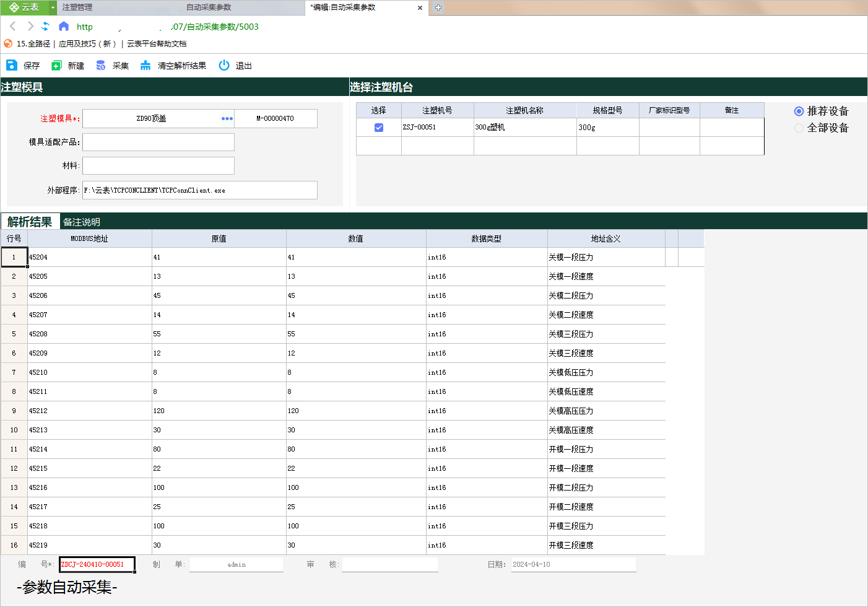Click the 注塑机号 column header
The width and height of the screenshot is (868, 607).
tap(438, 110)
